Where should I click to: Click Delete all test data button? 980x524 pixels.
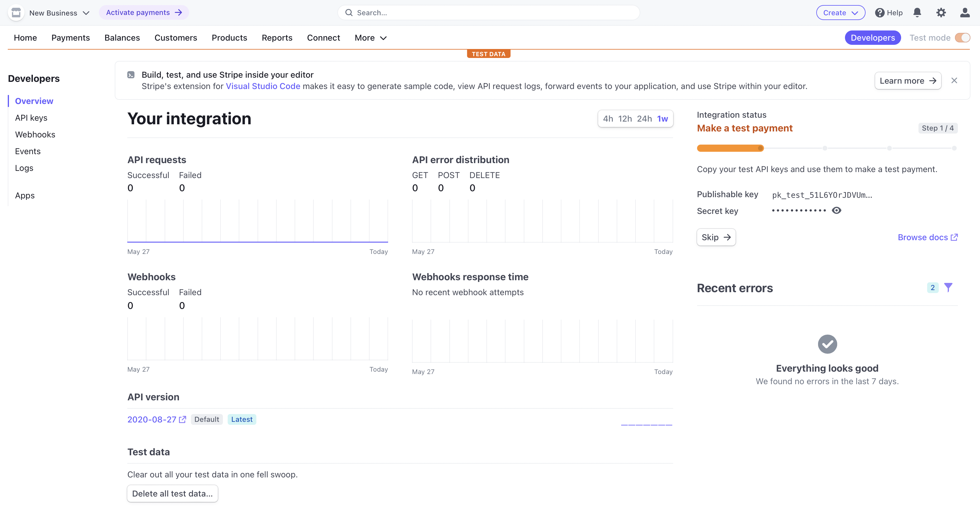(x=172, y=494)
